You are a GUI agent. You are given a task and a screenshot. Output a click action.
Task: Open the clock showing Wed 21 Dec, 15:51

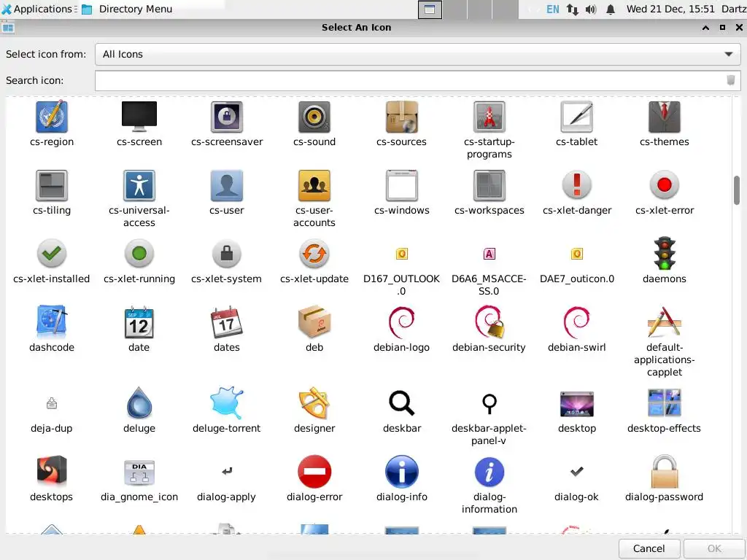(670, 9)
